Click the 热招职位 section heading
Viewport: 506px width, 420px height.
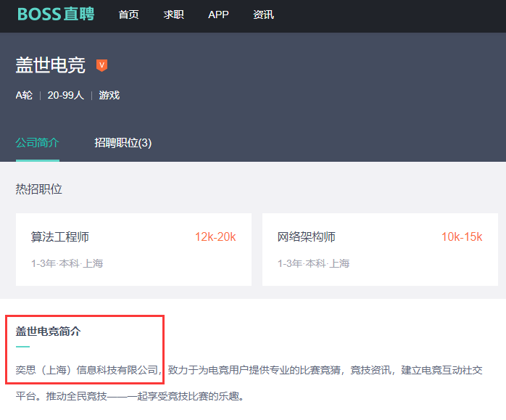click(x=39, y=189)
